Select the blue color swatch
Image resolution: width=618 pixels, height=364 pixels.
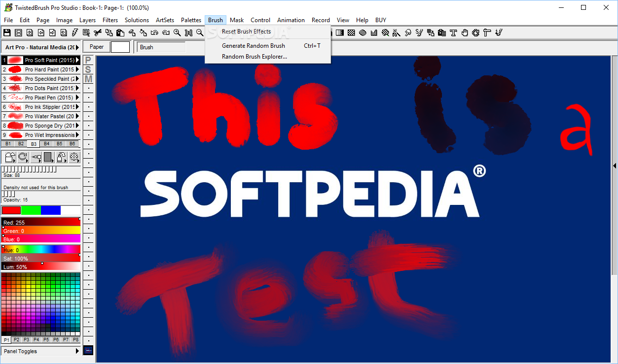pos(51,210)
